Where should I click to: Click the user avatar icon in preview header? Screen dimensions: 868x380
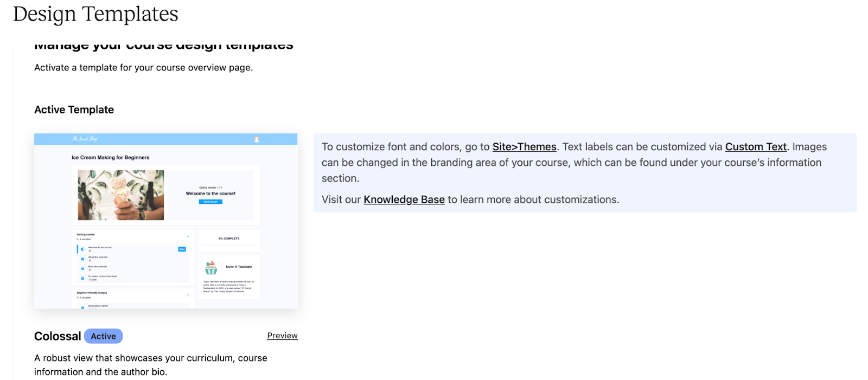point(257,139)
